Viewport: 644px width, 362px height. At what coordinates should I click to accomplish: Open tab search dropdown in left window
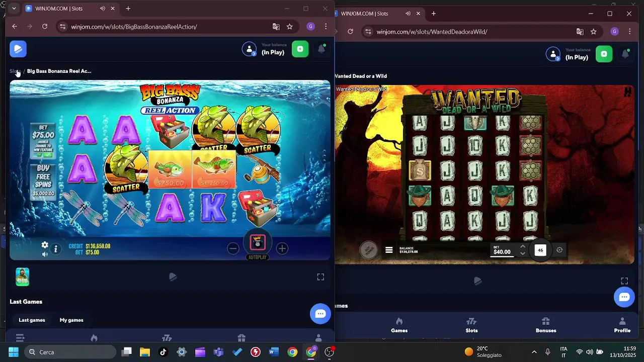(x=14, y=9)
